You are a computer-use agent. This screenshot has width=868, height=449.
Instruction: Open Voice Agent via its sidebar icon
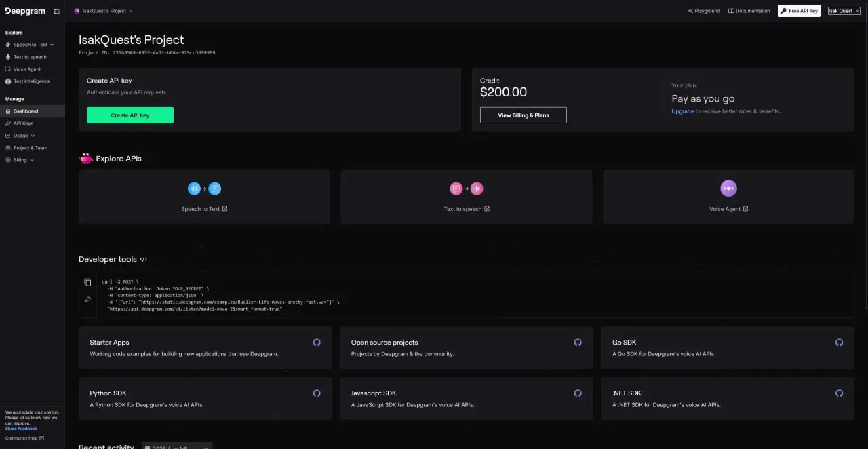pos(8,69)
